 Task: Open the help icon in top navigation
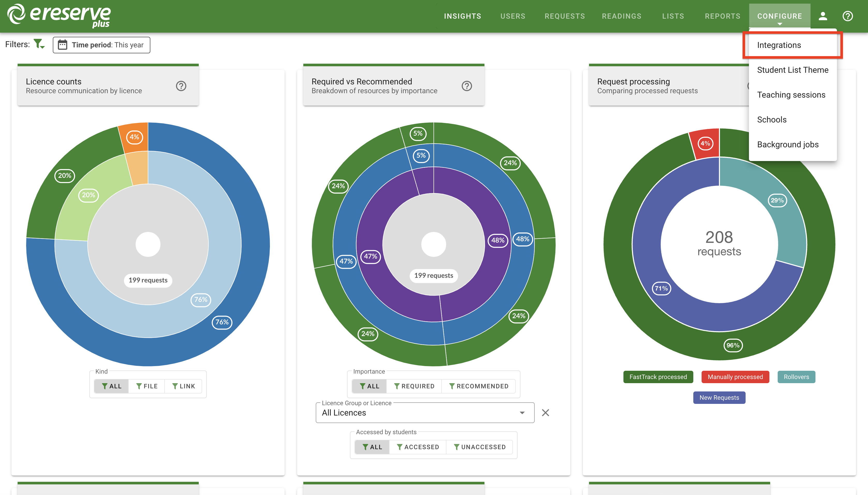(847, 16)
